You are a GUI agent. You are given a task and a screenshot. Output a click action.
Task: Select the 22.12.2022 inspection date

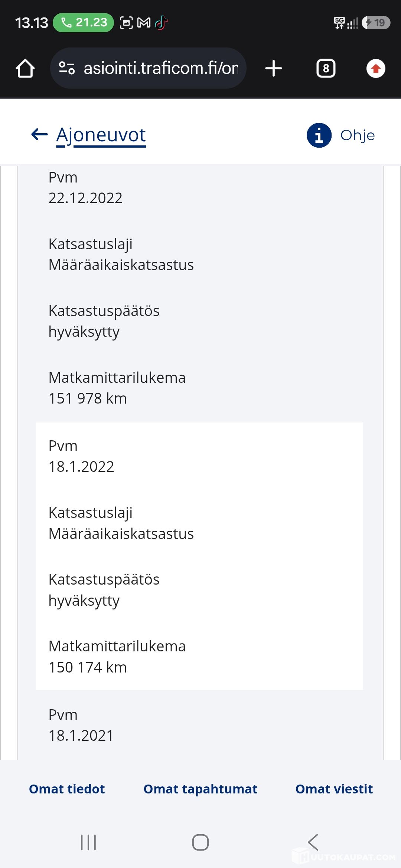tap(85, 198)
